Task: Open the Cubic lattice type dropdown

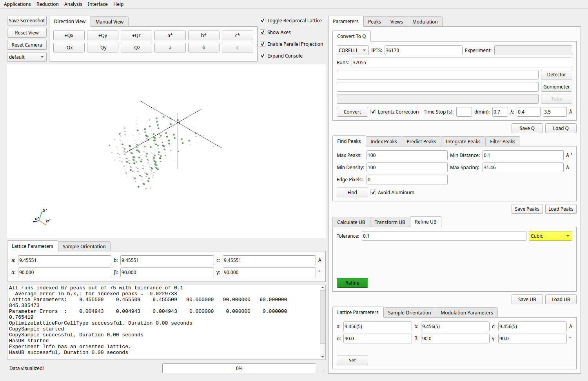Action: pyautogui.click(x=550, y=236)
